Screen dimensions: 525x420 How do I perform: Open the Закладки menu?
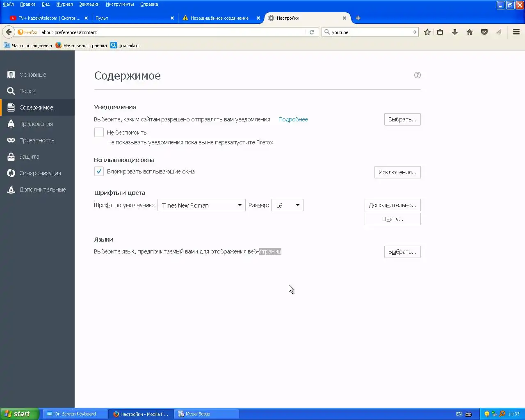[x=89, y=4]
